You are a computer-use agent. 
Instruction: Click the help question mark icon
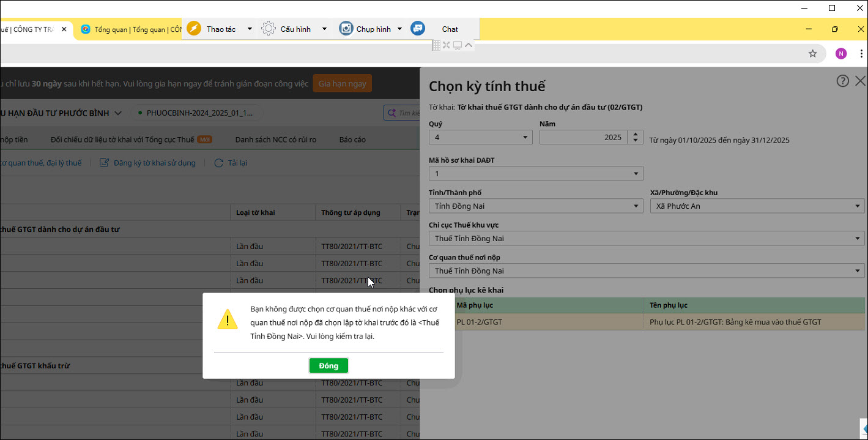click(x=842, y=81)
